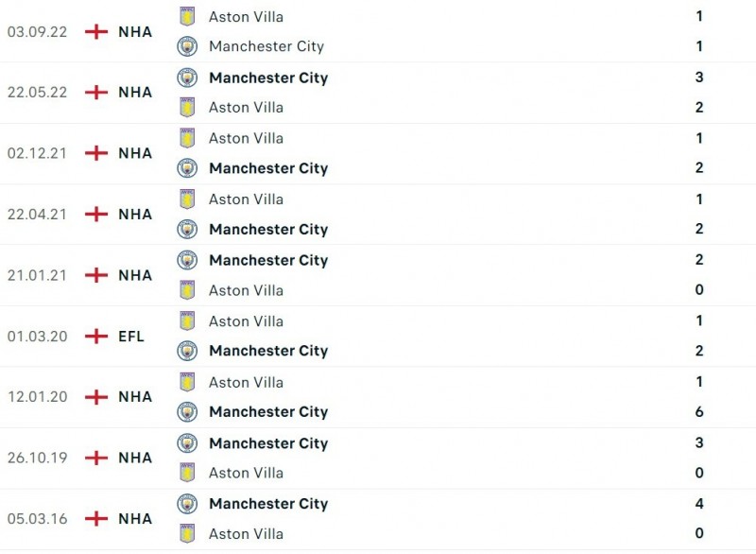The width and height of the screenshot is (756, 554).
Task: Click England flag next to 22.04.21 date
Action: click(96, 215)
